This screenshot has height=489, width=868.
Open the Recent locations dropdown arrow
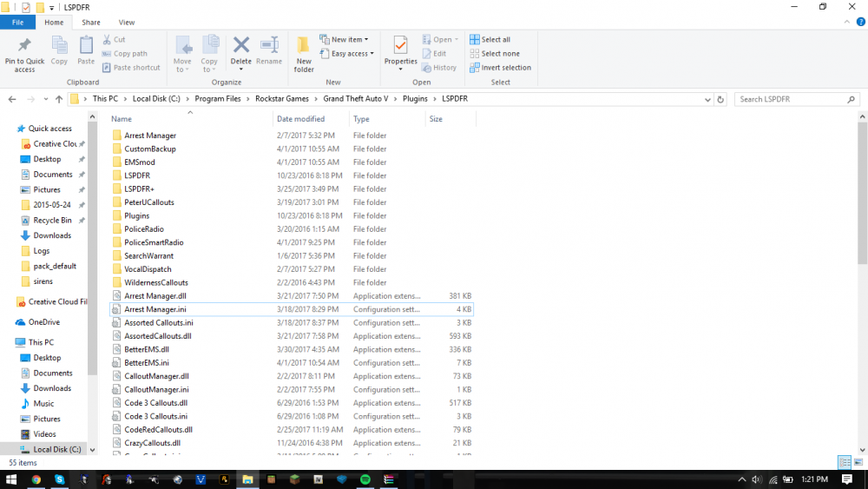point(45,99)
